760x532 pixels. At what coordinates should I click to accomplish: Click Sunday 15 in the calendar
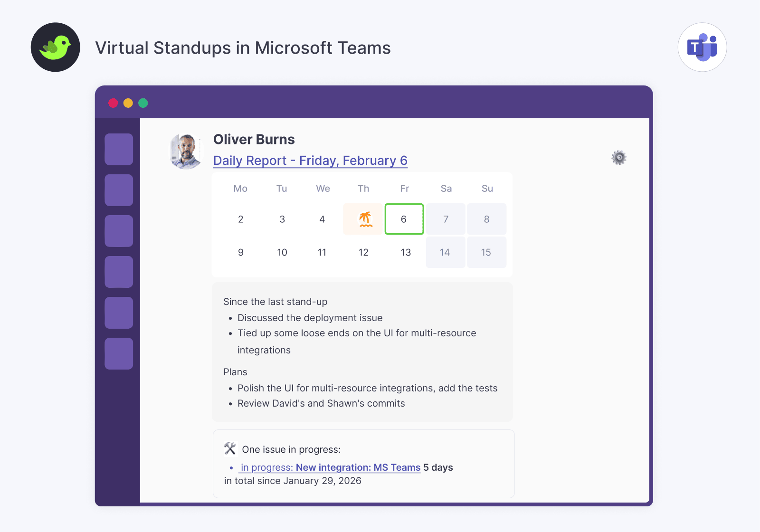486,252
